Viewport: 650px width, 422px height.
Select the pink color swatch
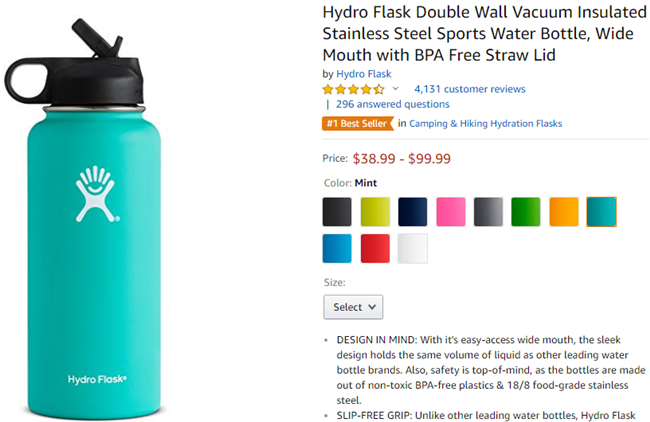[x=451, y=212]
